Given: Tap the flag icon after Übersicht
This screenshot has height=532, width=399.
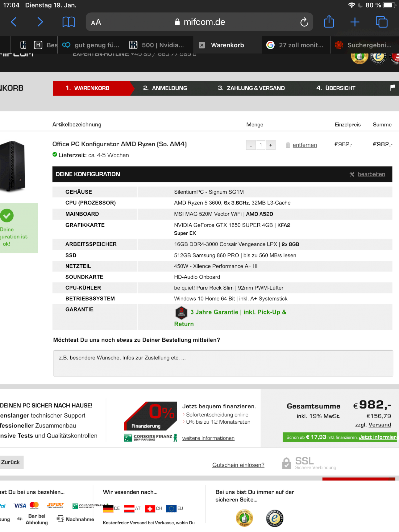Looking at the screenshot, I should [x=392, y=88].
